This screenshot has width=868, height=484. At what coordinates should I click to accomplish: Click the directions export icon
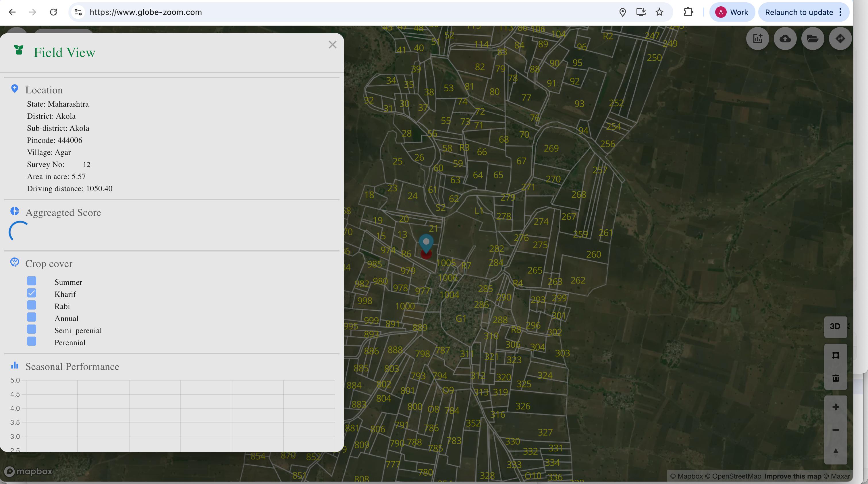coord(840,39)
